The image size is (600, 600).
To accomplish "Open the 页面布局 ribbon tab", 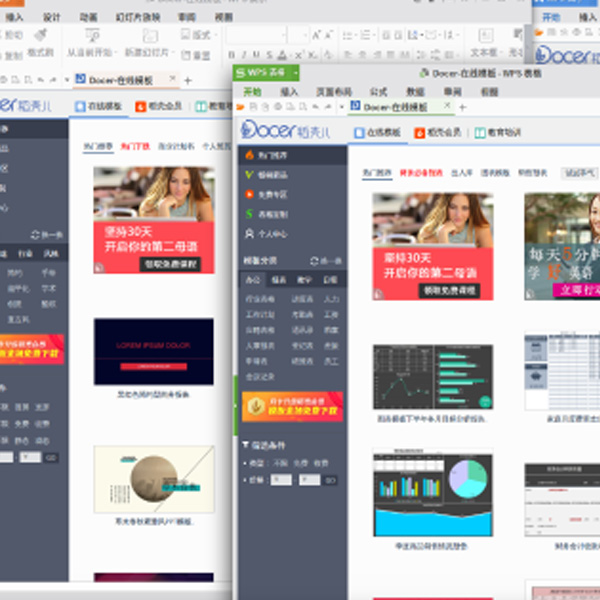I will 333,91.
